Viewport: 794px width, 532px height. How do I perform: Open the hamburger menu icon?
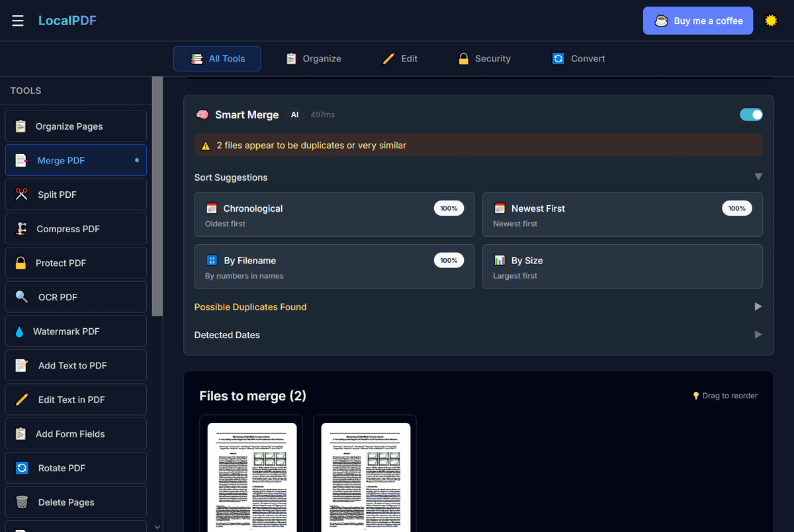click(18, 21)
